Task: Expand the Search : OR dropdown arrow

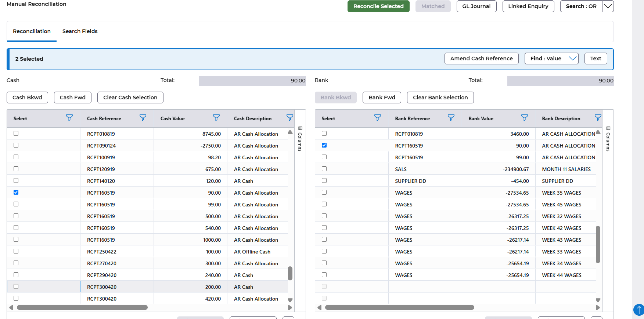Action: point(608,6)
